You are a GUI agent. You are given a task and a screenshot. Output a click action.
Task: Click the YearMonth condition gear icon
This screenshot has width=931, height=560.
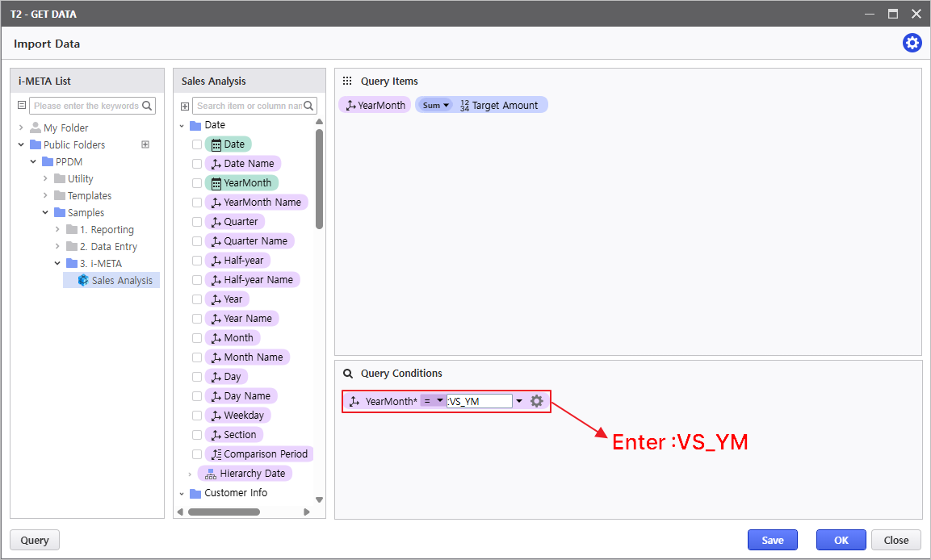click(x=536, y=401)
